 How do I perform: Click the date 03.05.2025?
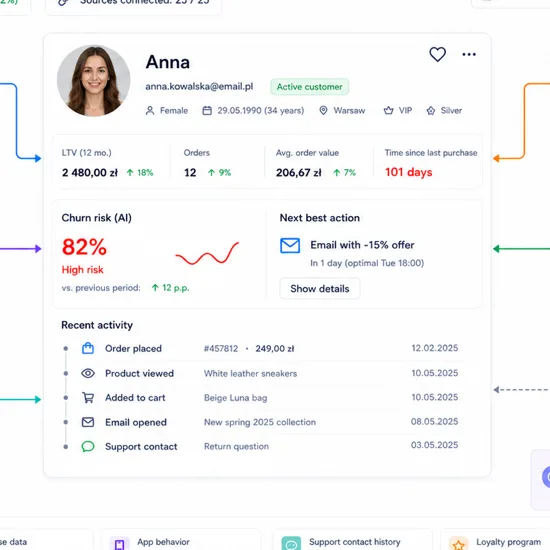(435, 445)
